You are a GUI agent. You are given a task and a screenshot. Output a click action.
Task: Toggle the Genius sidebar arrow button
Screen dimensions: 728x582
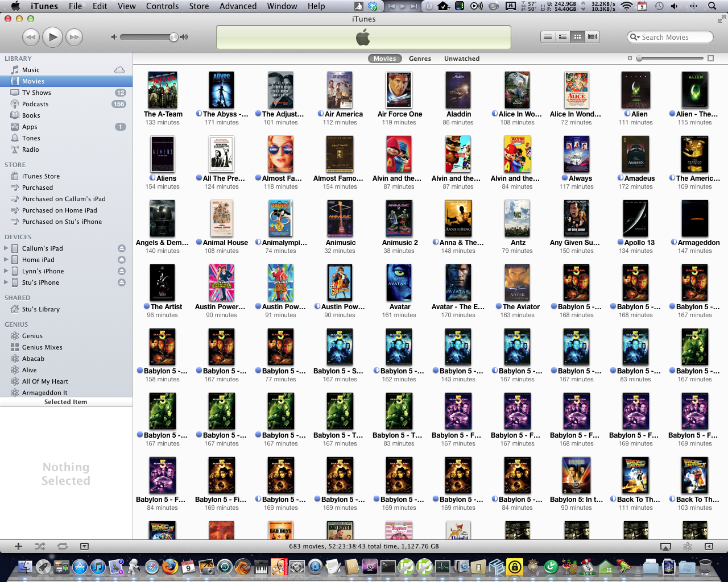tap(709, 546)
